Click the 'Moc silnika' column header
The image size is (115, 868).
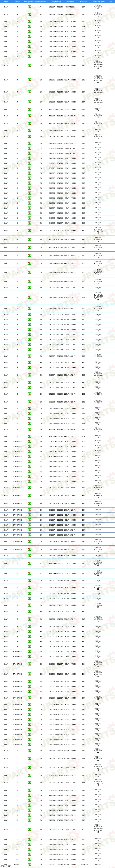pyautogui.click(x=70, y=1)
